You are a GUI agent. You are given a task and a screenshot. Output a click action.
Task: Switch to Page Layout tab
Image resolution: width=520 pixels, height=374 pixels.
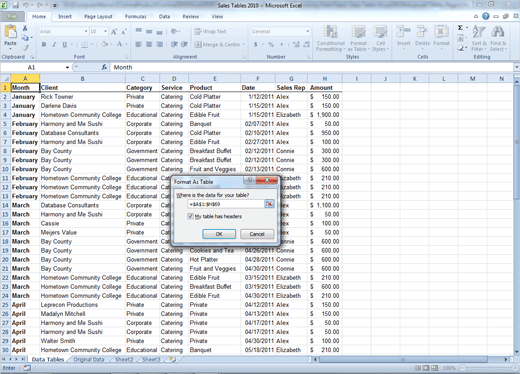(x=98, y=16)
